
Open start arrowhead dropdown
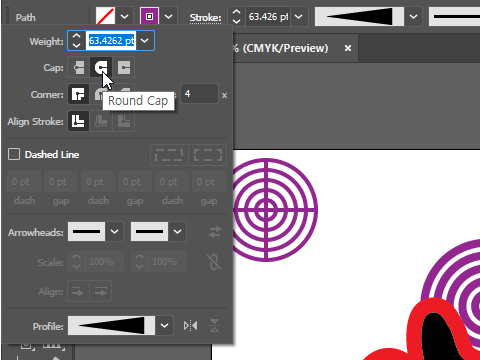(x=114, y=232)
